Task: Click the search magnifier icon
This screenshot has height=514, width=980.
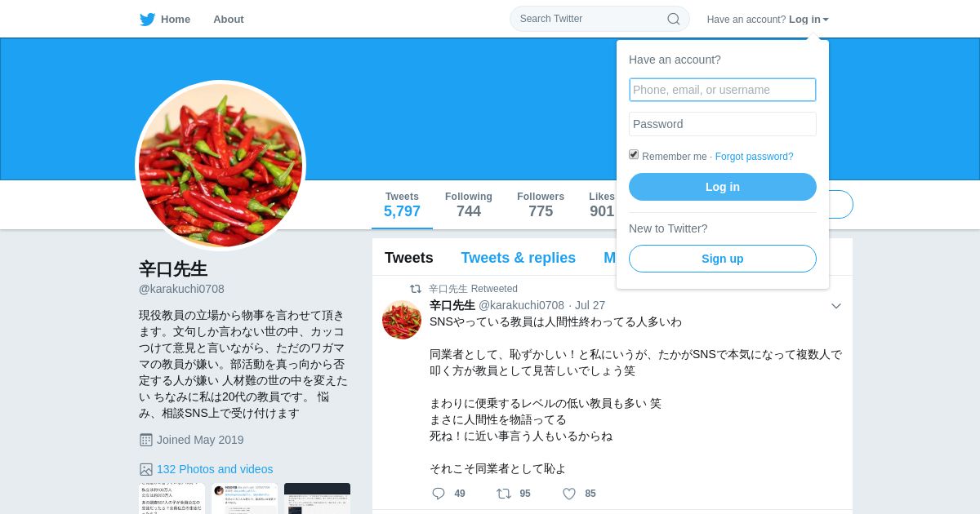Action: point(674,19)
